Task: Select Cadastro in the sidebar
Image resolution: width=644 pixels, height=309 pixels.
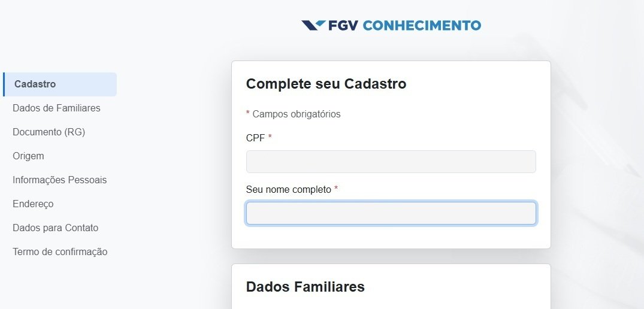Action: 60,84
